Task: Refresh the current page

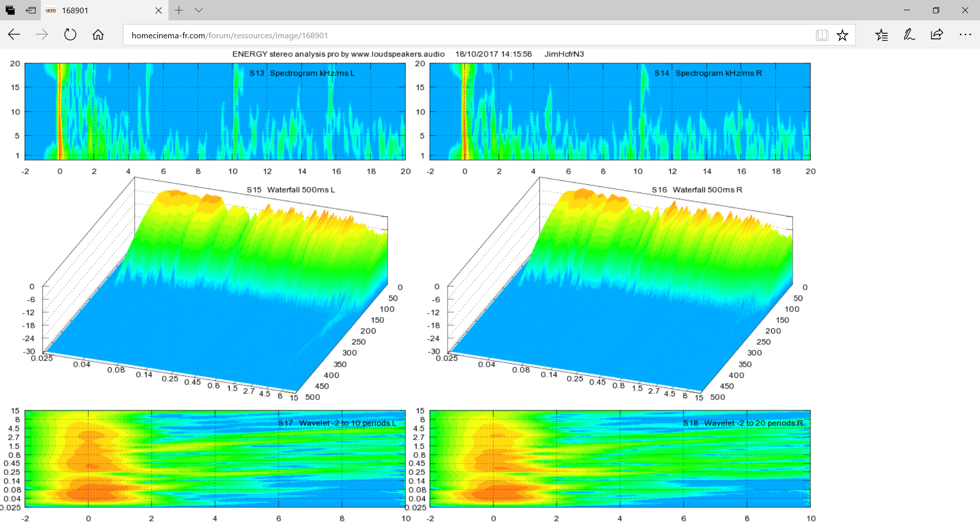Action: (x=70, y=35)
